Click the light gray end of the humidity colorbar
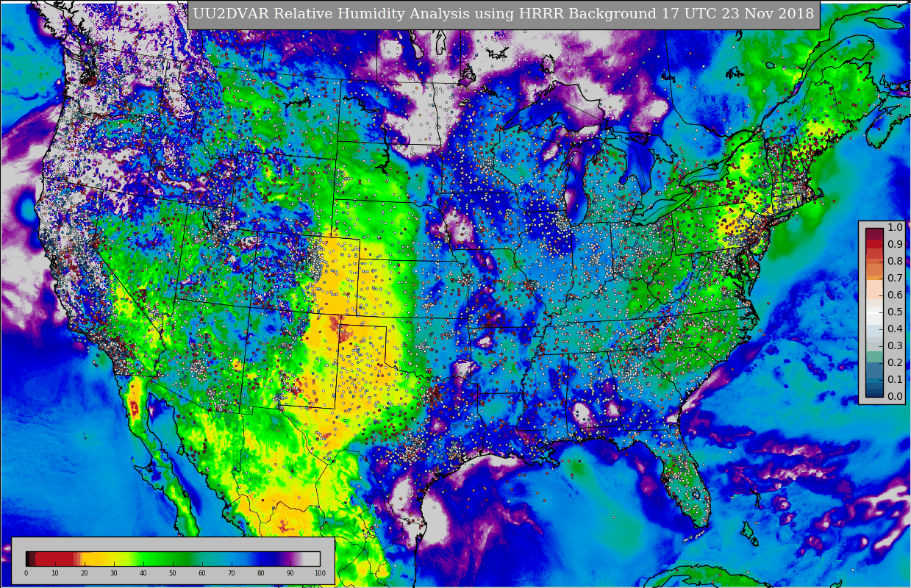 click(312, 559)
